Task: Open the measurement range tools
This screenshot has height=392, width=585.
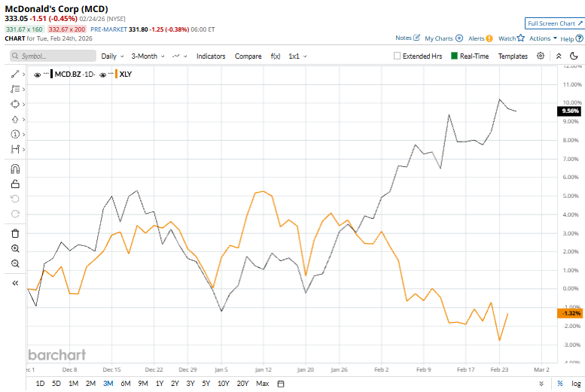Action: click(15, 149)
